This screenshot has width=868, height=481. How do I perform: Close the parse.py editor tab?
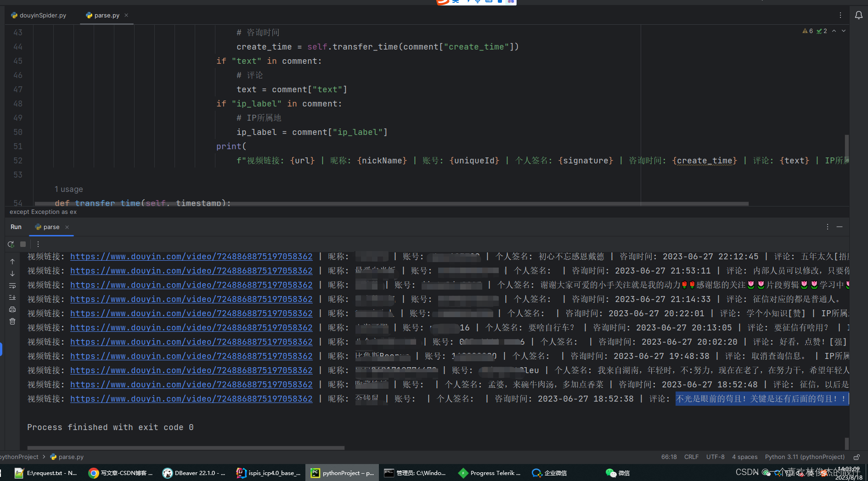126,15
